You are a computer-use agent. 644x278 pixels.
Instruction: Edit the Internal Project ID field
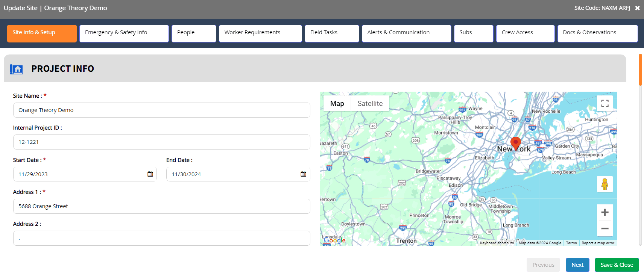pos(162,142)
